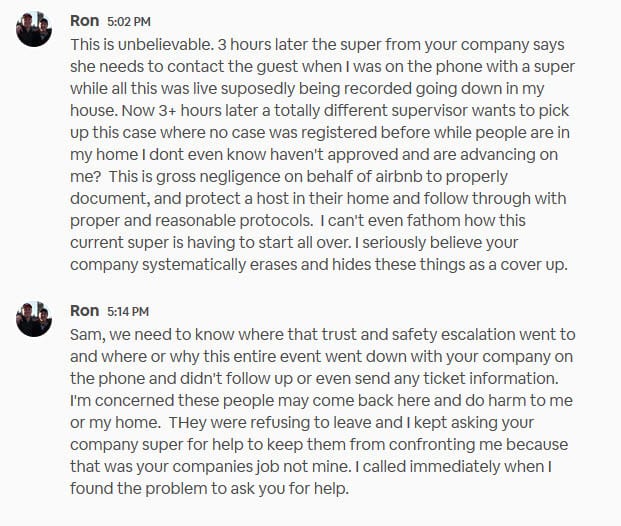Click the name "Sam," starting the second message

(x=88, y=335)
